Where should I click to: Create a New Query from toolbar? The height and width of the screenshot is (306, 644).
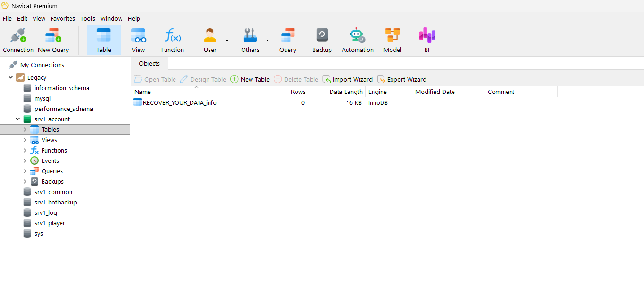pos(53,41)
